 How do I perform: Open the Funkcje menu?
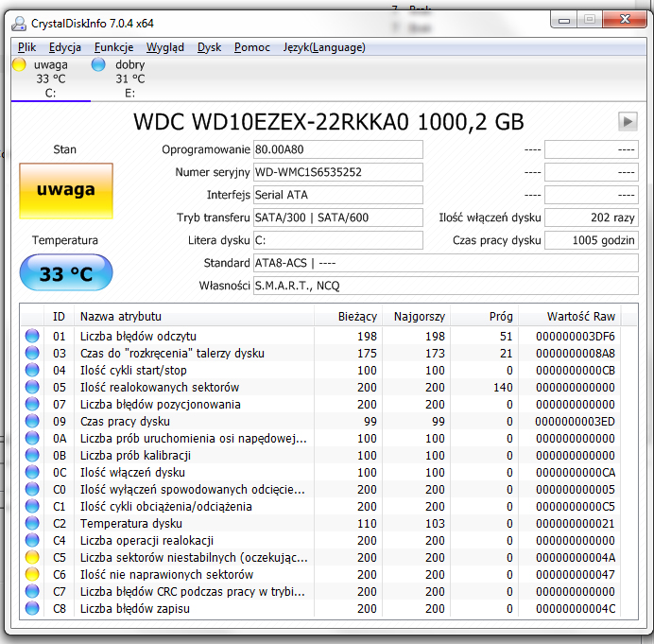tap(113, 47)
